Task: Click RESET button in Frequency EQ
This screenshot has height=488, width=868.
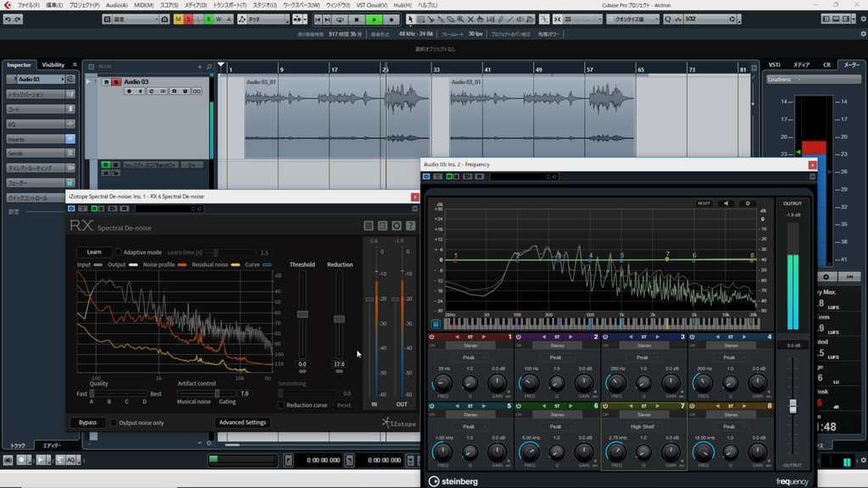Action: 704,203
